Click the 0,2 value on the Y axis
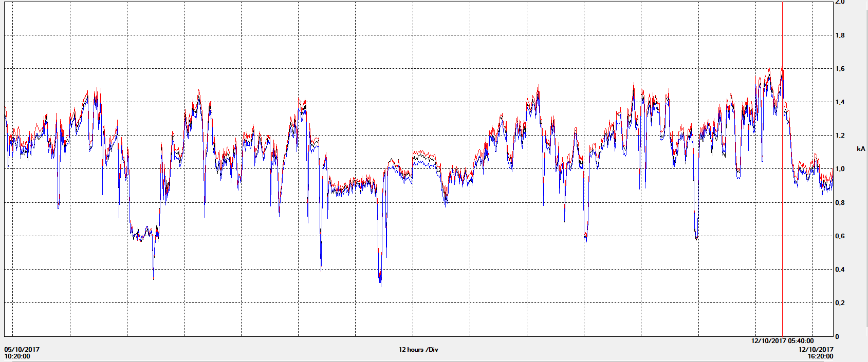The image size is (868, 362). [x=840, y=303]
